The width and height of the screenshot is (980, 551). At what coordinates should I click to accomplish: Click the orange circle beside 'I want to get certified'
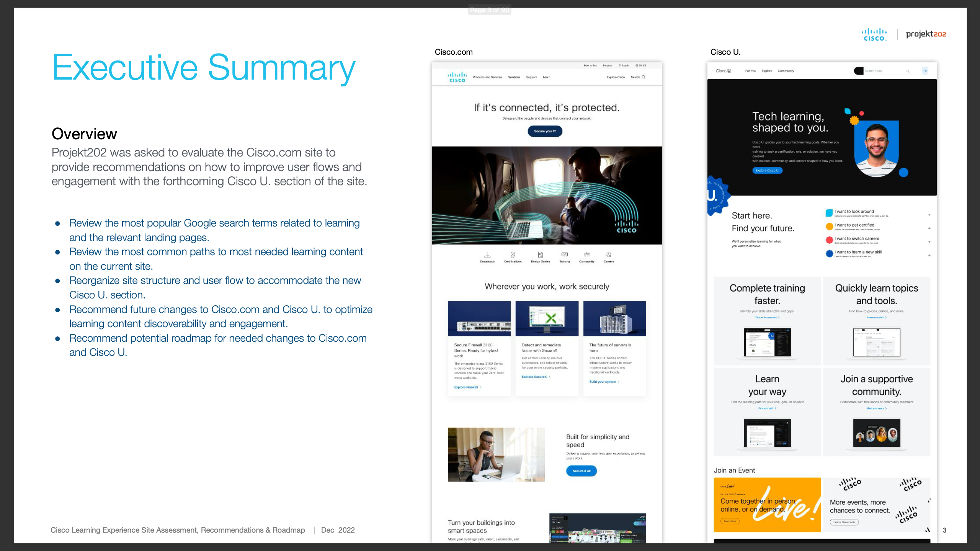(829, 226)
